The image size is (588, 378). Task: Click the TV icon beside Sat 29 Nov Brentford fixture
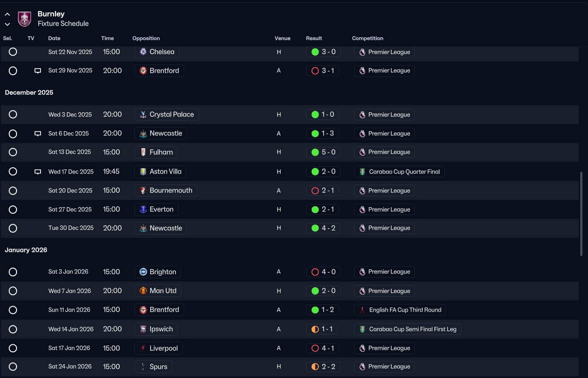pos(38,71)
